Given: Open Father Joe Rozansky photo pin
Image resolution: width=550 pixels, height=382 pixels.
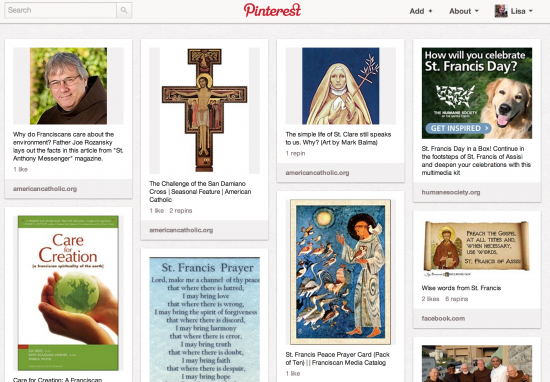Looking at the screenshot, I should (x=68, y=86).
